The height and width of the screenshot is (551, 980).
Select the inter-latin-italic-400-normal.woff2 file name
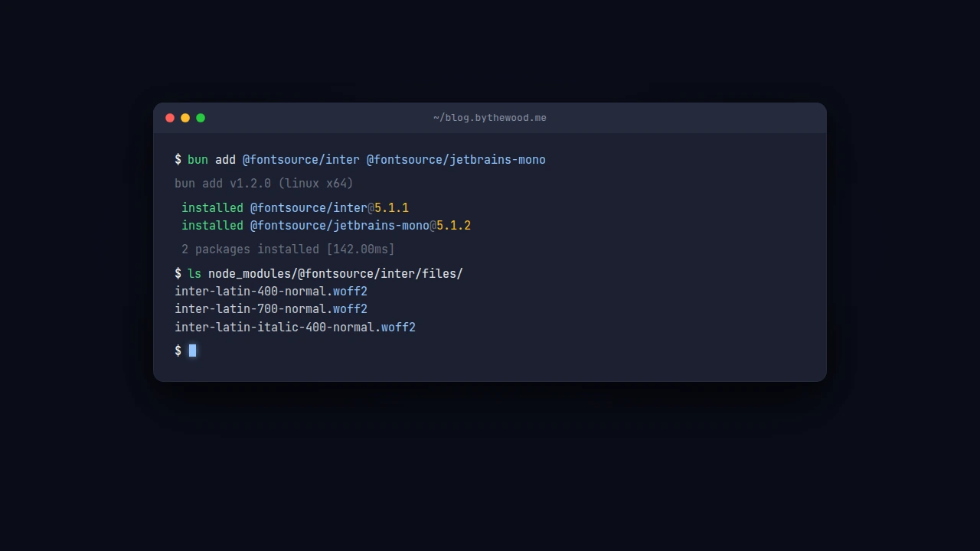click(x=295, y=328)
